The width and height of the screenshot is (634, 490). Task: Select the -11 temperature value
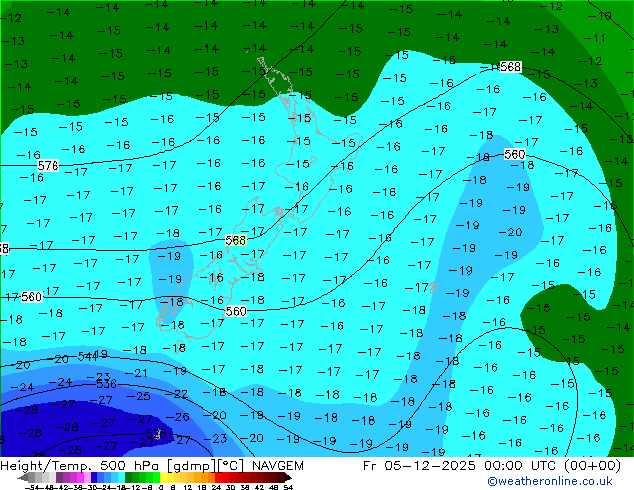click(594, 38)
